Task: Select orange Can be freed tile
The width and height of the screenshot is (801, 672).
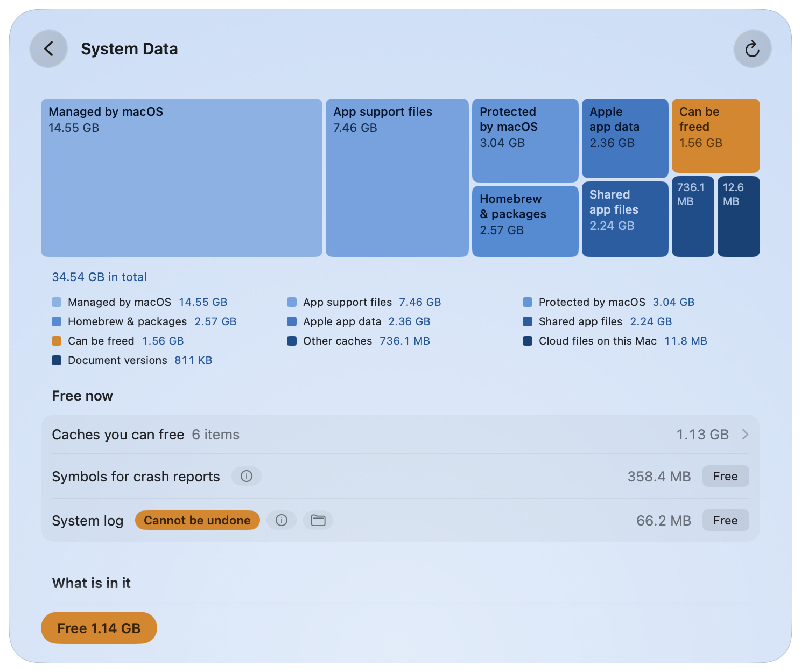Action: coord(715,135)
